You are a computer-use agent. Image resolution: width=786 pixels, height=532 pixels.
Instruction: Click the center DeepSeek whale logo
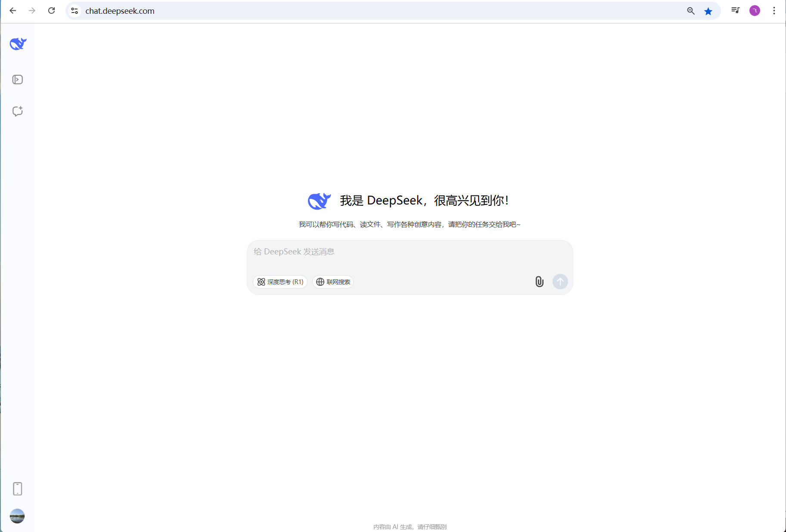(319, 201)
